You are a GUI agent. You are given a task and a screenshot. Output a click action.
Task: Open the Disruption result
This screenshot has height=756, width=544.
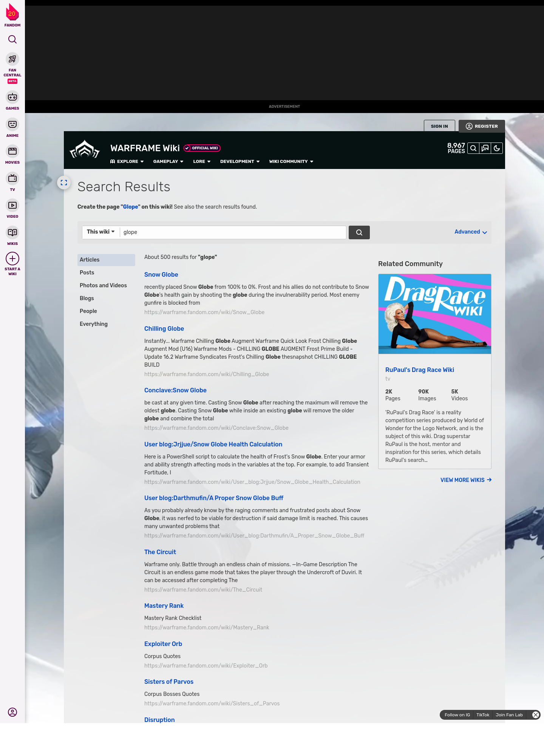coord(159,720)
